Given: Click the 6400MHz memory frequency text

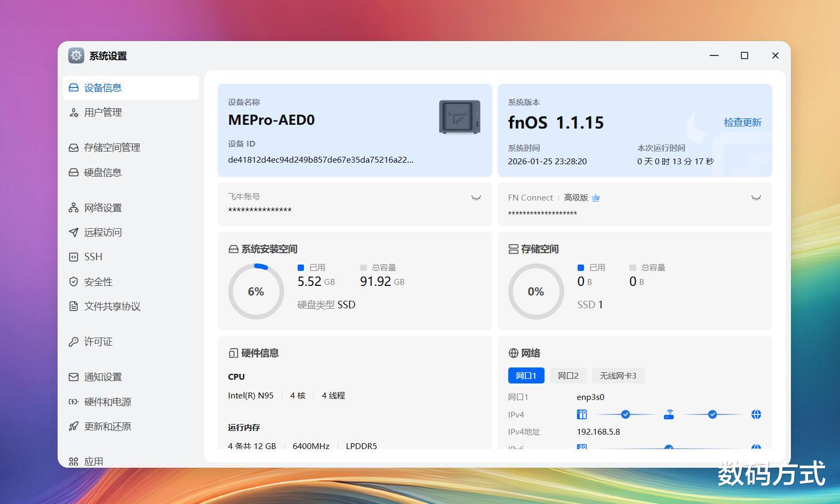Looking at the screenshot, I should (x=311, y=446).
